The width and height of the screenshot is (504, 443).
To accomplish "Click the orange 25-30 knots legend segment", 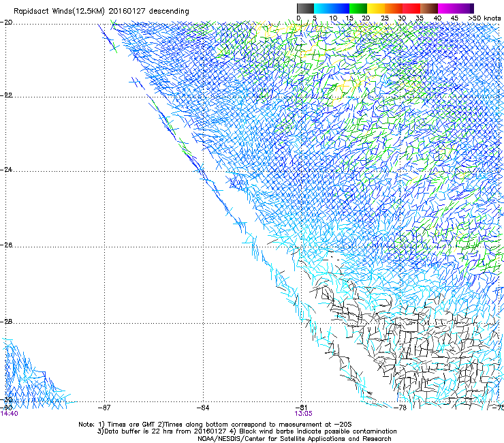I will point(394,8).
